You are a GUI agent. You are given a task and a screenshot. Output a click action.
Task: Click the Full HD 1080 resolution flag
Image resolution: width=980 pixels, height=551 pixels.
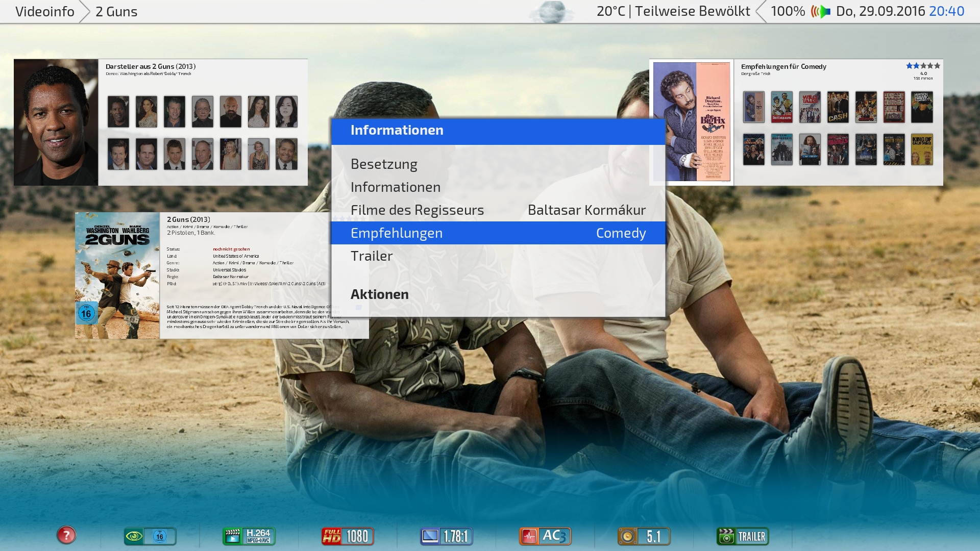coord(348,536)
